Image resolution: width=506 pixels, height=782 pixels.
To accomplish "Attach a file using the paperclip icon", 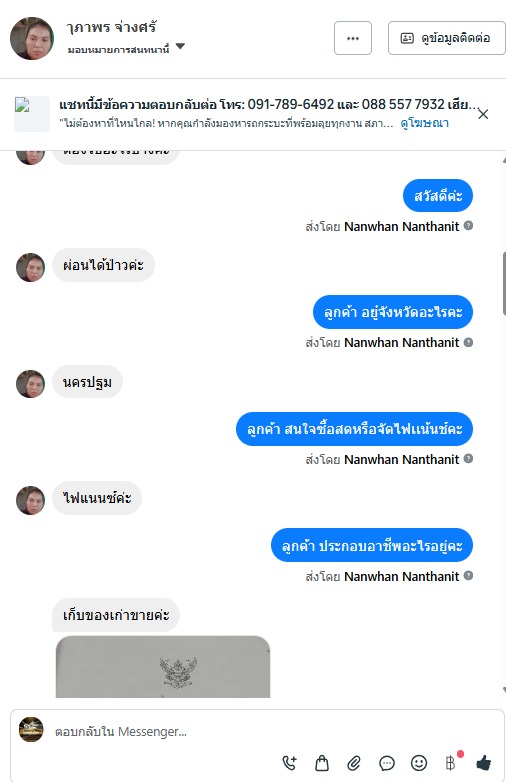I will click(354, 763).
